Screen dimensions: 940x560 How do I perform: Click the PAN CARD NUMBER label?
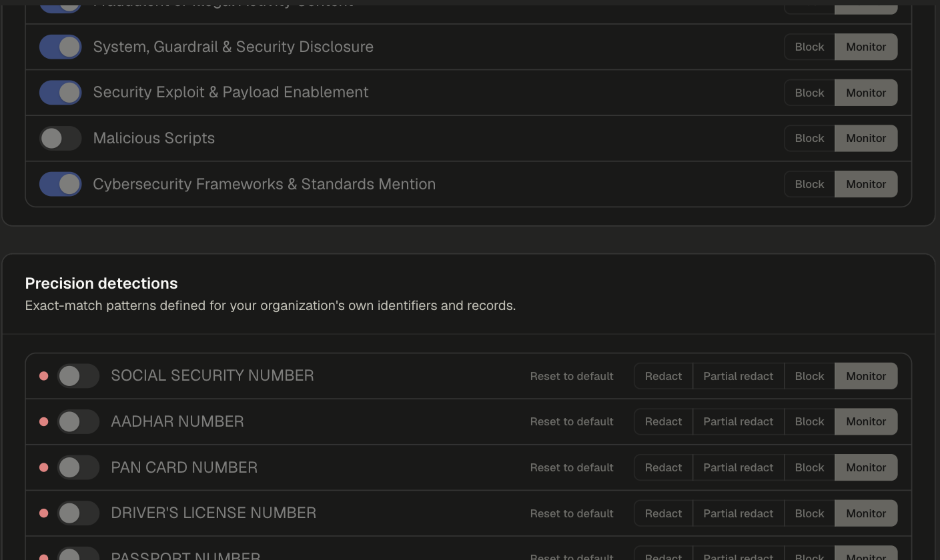pos(184,467)
